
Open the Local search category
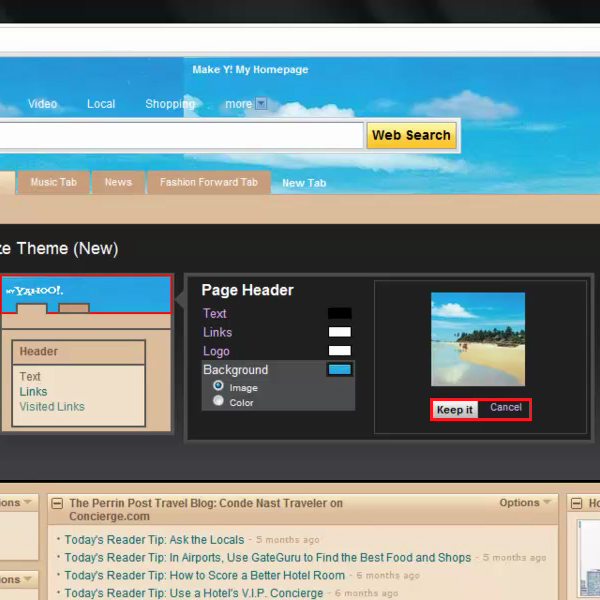pyautogui.click(x=101, y=104)
